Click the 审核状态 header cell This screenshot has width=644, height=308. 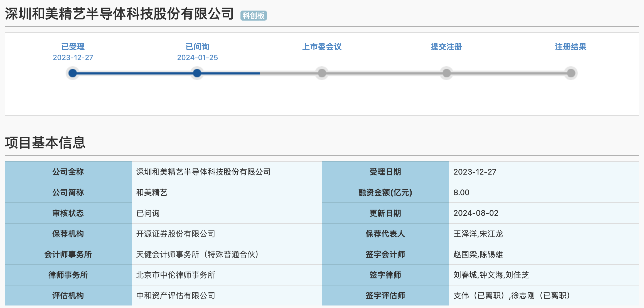click(x=68, y=213)
